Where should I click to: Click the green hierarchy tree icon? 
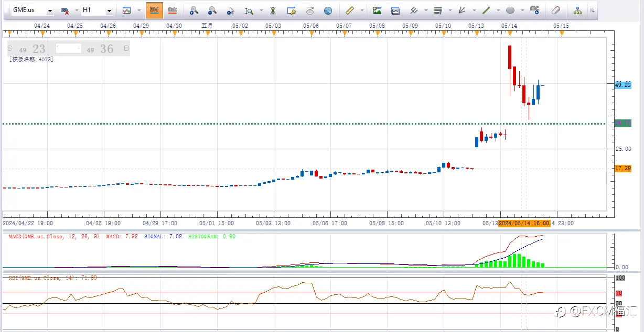click(577, 10)
